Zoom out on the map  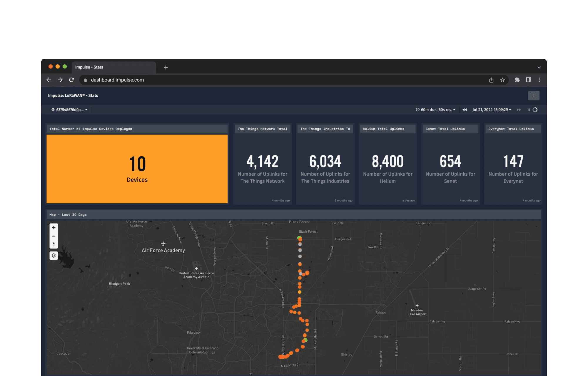54,236
